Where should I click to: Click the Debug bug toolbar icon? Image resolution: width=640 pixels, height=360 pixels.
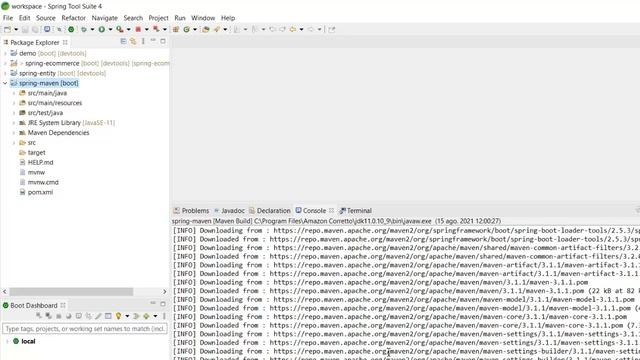coord(84,29)
